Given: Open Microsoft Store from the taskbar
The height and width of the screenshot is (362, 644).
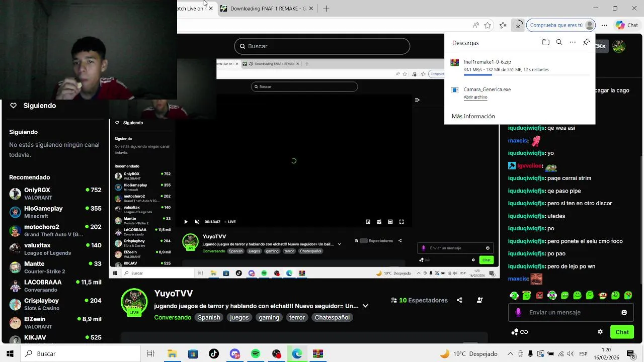Looking at the screenshot, I should 193,354.
